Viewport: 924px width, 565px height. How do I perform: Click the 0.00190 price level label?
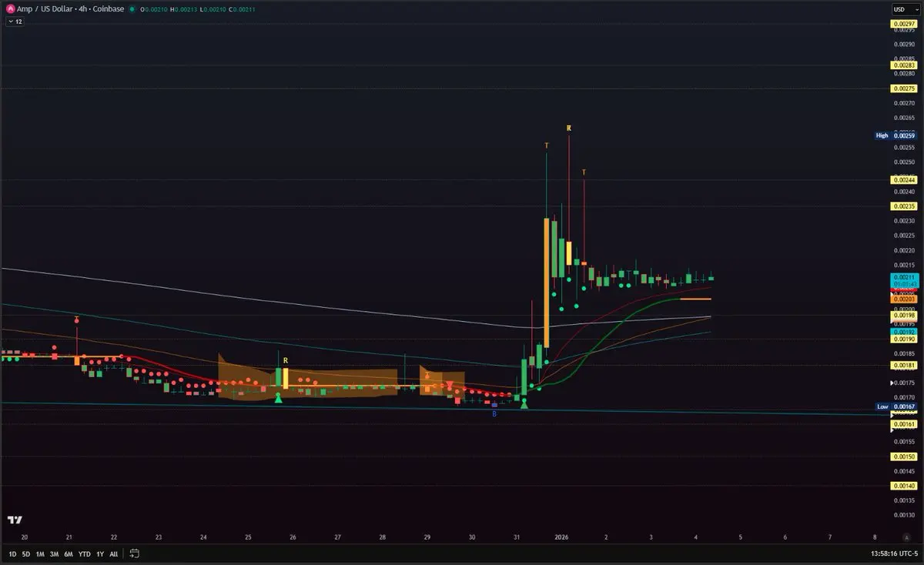(x=903, y=339)
